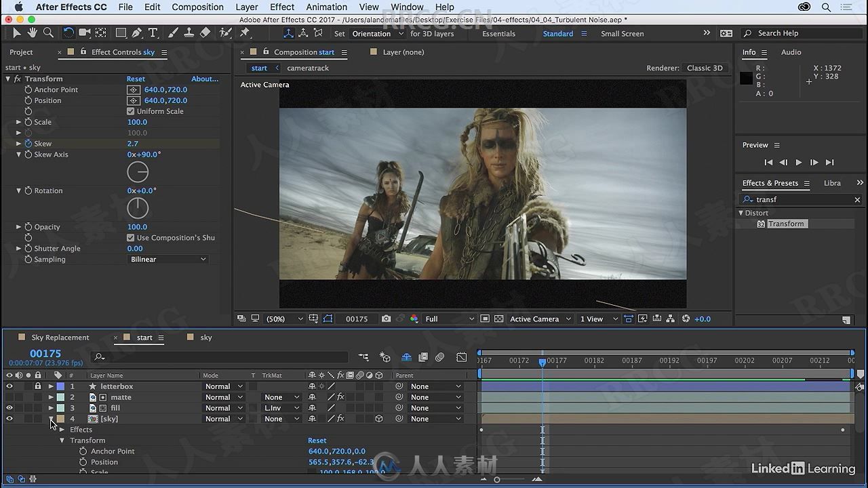Click Reset Exposure icon in viewer
Viewport: 868px width, 488px height.
click(x=686, y=319)
